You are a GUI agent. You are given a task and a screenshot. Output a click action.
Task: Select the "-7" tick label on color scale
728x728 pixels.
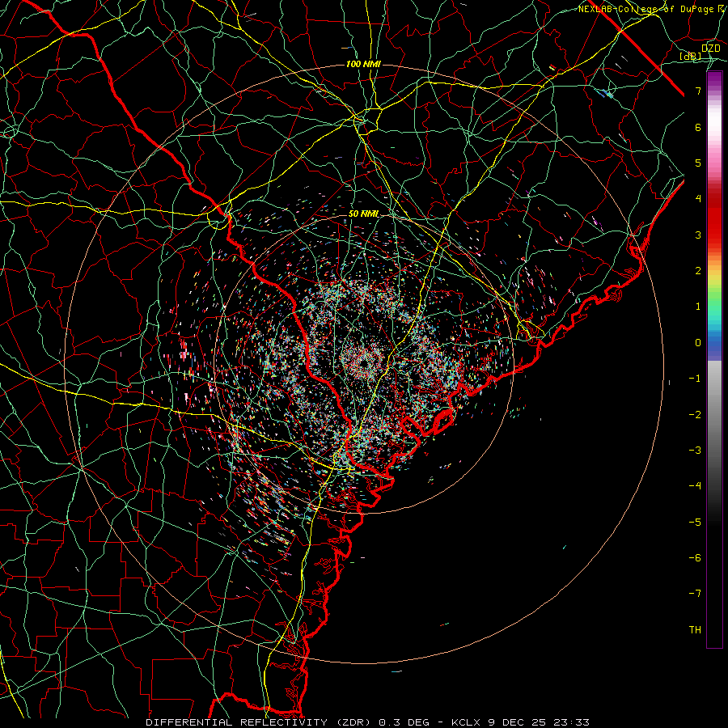(695, 594)
